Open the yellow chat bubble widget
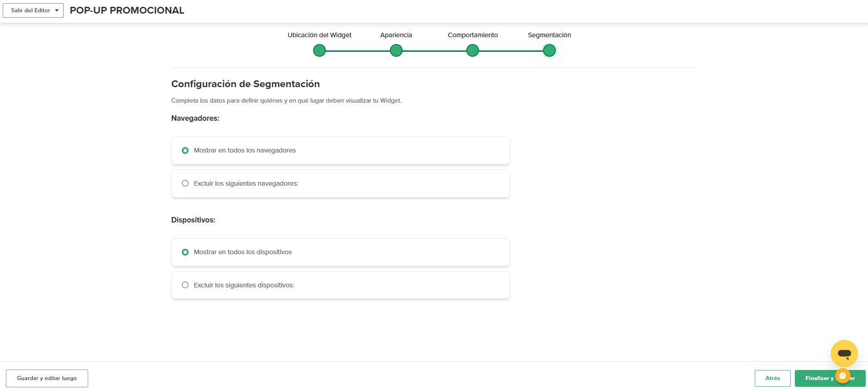The width and height of the screenshot is (868, 390). [x=844, y=353]
